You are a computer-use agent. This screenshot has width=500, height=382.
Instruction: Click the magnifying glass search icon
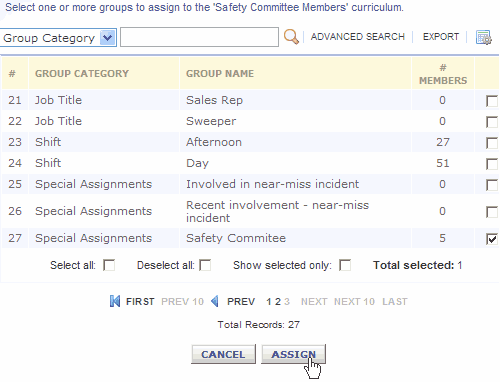pos(291,37)
